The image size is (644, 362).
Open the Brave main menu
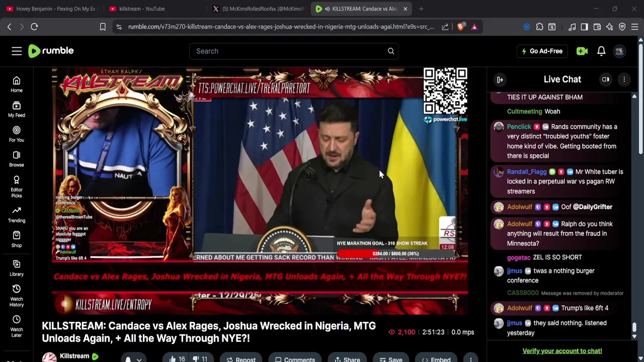pos(635,27)
